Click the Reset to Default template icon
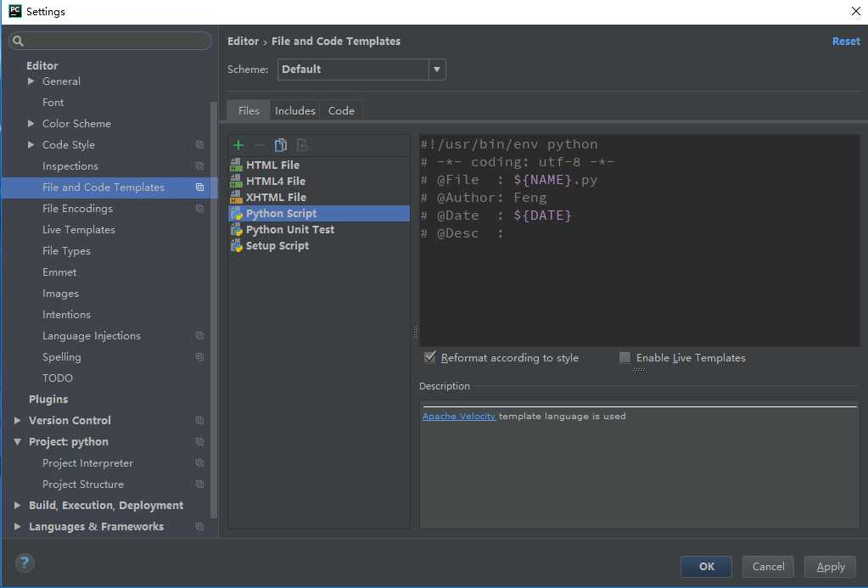Image resolution: width=868 pixels, height=588 pixels. click(302, 145)
